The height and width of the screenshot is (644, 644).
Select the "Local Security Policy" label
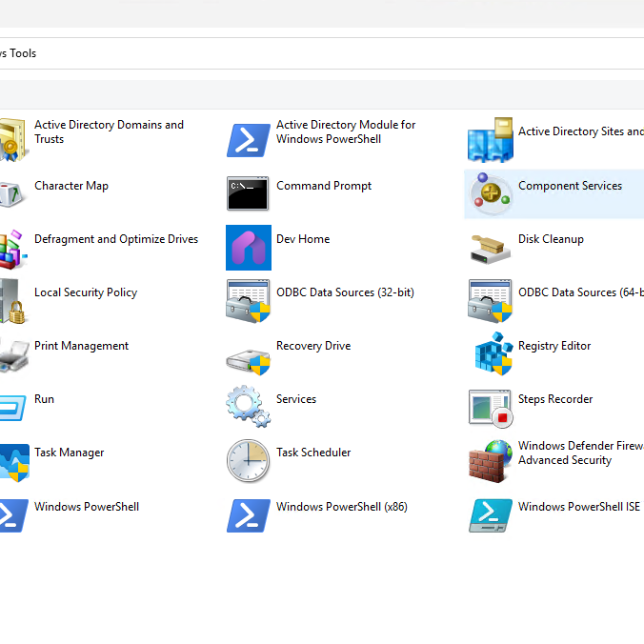pyautogui.click(x=86, y=292)
